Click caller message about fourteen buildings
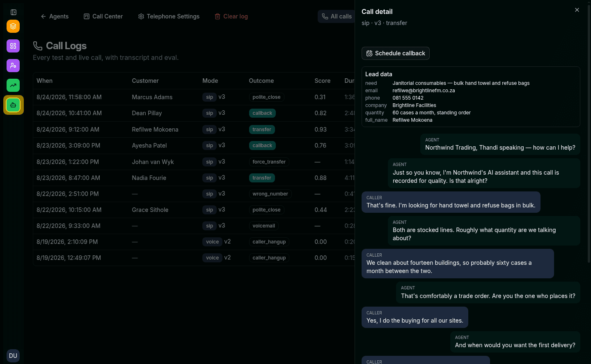This screenshot has height=364, width=591. (x=458, y=264)
